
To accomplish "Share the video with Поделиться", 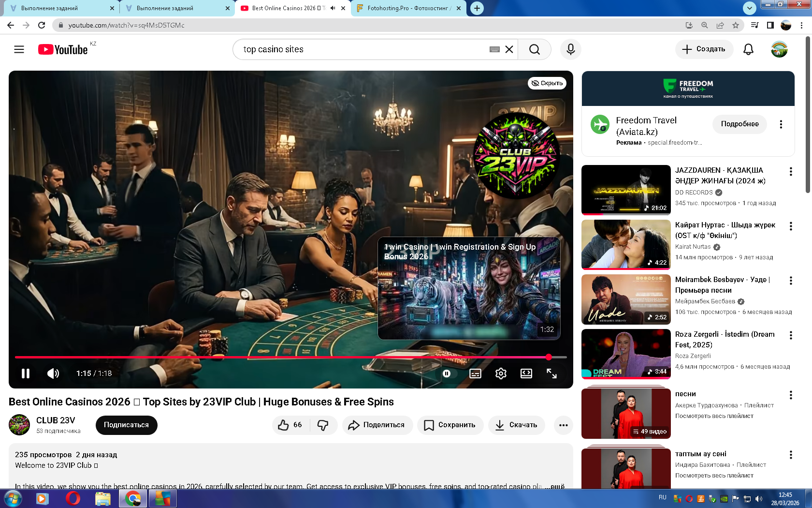I will [x=377, y=425].
